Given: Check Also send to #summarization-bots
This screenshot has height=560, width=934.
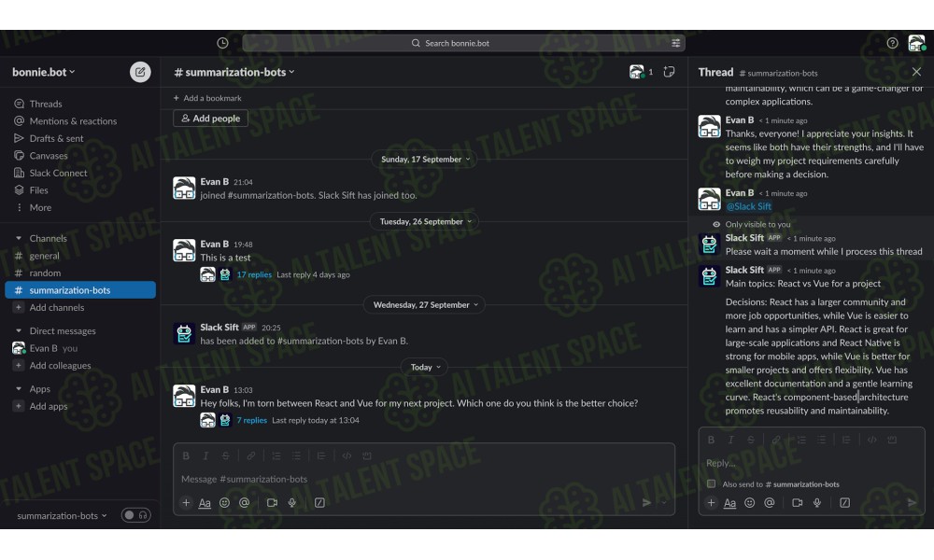Looking at the screenshot, I should [711, 483].
